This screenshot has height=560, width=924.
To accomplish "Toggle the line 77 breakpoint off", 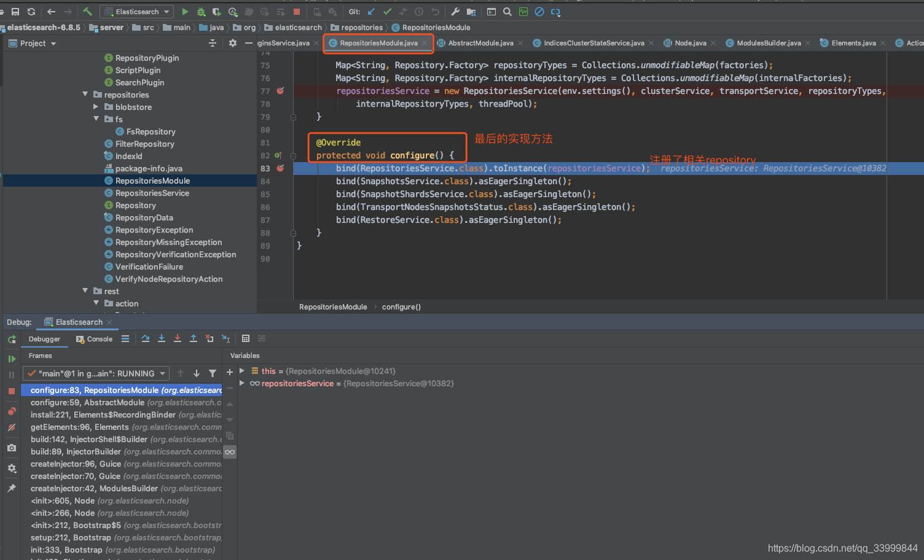I will [x=280, y=90].
